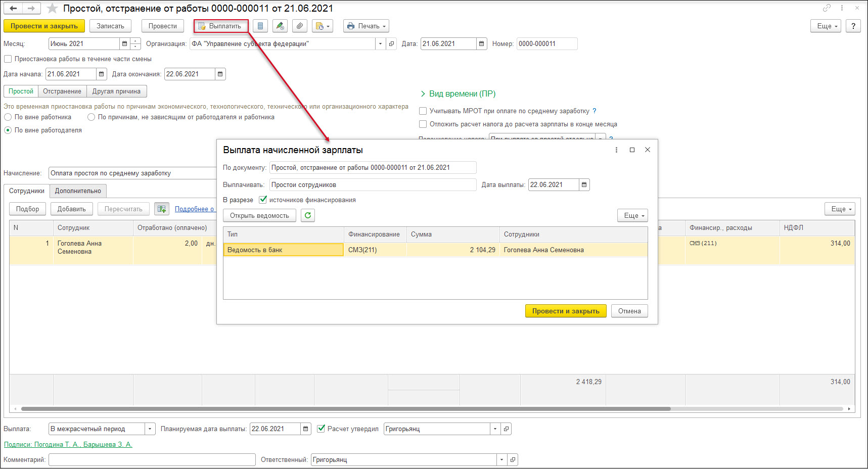
Task: Click Отмена button in dialog
Action: (x=629, y=311)
